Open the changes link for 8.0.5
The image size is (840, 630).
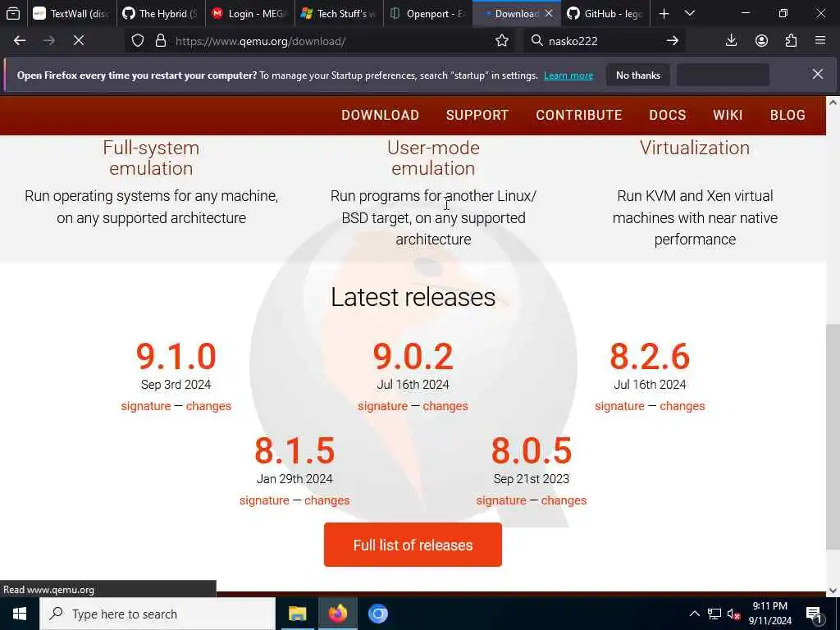point(564,500)
